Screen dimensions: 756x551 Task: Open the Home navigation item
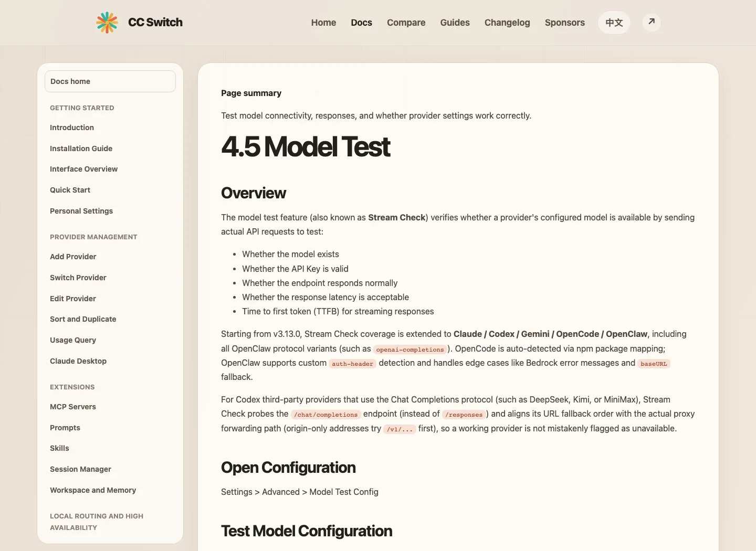pyautogui.click(x=323, y=23)
